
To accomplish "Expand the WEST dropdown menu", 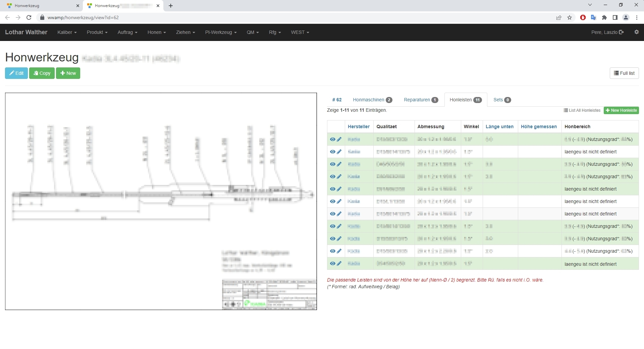I will (300, 32).
